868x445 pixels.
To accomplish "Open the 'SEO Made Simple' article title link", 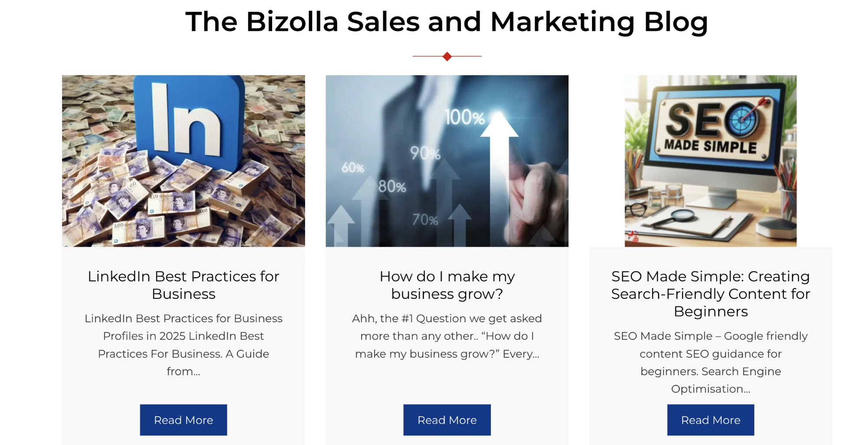I will [x=710, y=294].
